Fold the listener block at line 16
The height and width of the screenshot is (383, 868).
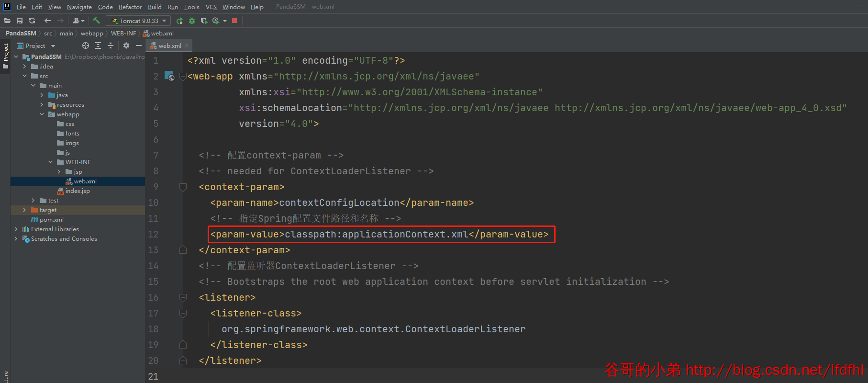click(183, 297)
